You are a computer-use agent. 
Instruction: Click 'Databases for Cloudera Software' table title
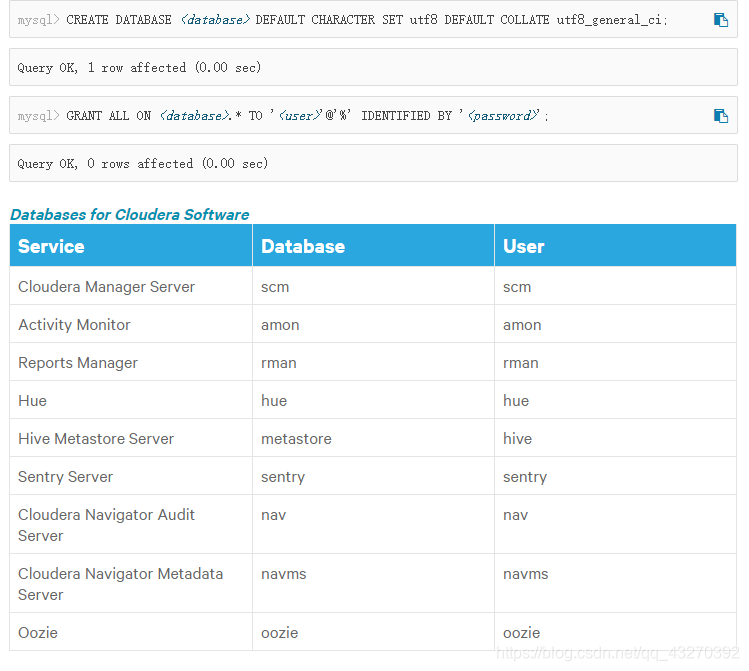tap(129, 214)
